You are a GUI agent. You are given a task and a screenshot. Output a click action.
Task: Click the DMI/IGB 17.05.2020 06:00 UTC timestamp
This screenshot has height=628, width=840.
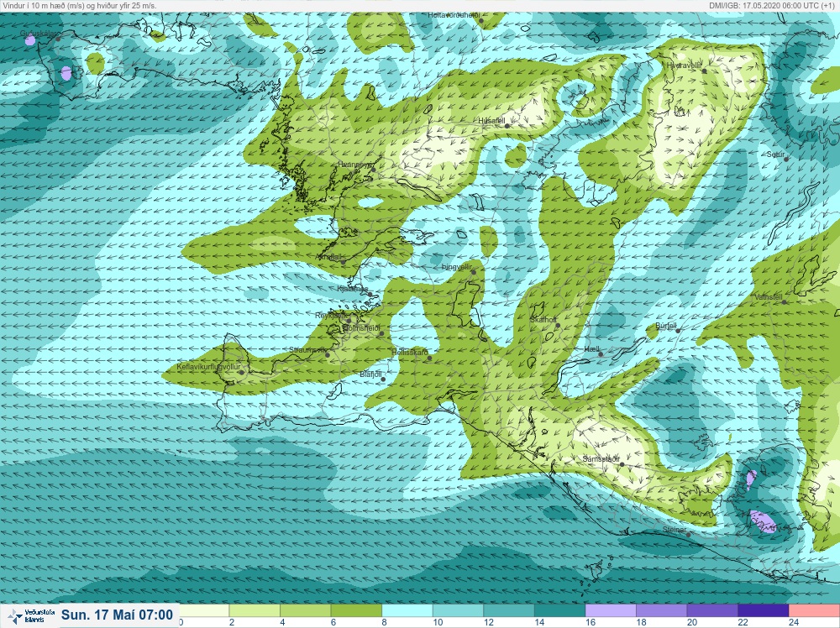click(773, 5)
